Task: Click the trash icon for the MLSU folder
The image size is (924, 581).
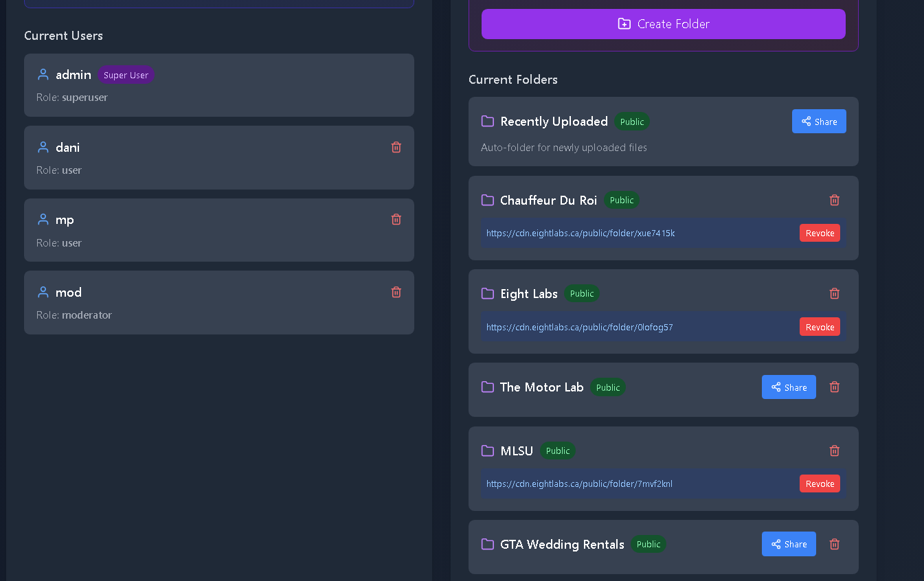Action: point(834,451)
